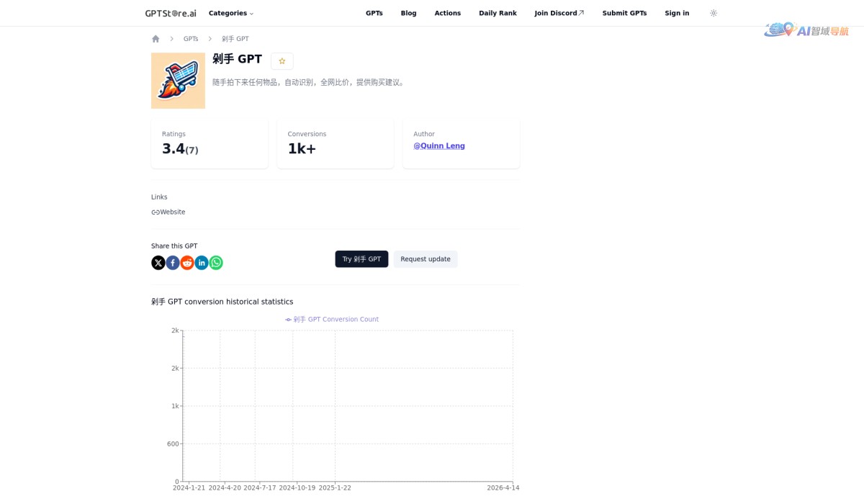The height and width of the screenshot is (504, 864).
Task: Open the Actions nav item
Action: [447, 13]
